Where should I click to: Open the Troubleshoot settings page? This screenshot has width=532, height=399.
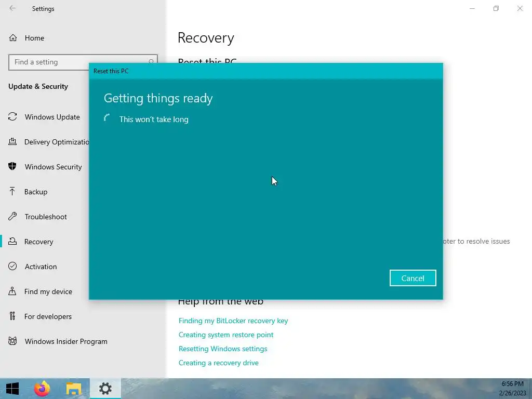[x=46, y=217]
